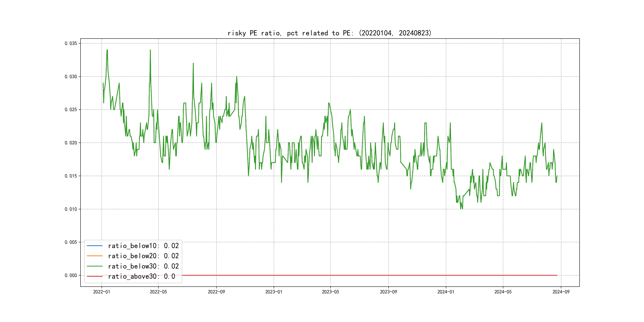Select the 'ratio_below10: 0.02' legend label
Screen dimensions: 644x322
click(x=143, y=246)
